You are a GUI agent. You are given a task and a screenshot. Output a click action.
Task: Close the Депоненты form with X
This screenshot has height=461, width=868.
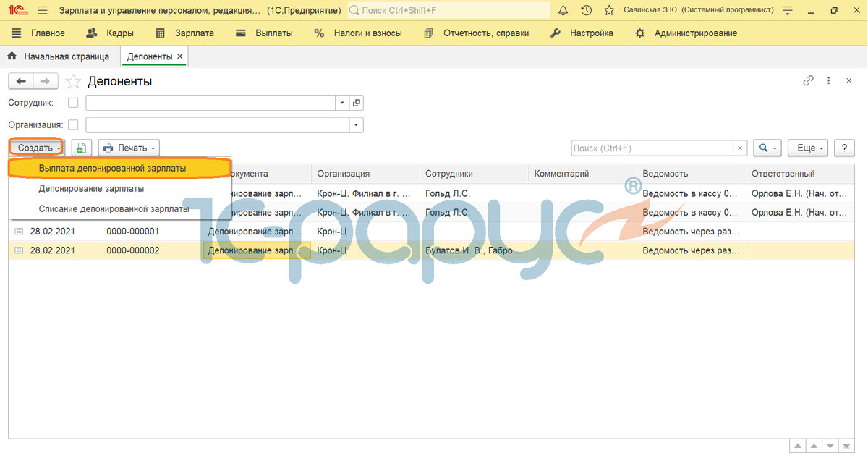point(849,81)
